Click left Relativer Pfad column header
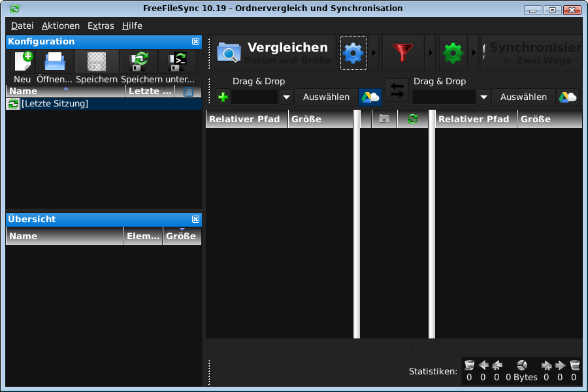 [x=247, y=119]
